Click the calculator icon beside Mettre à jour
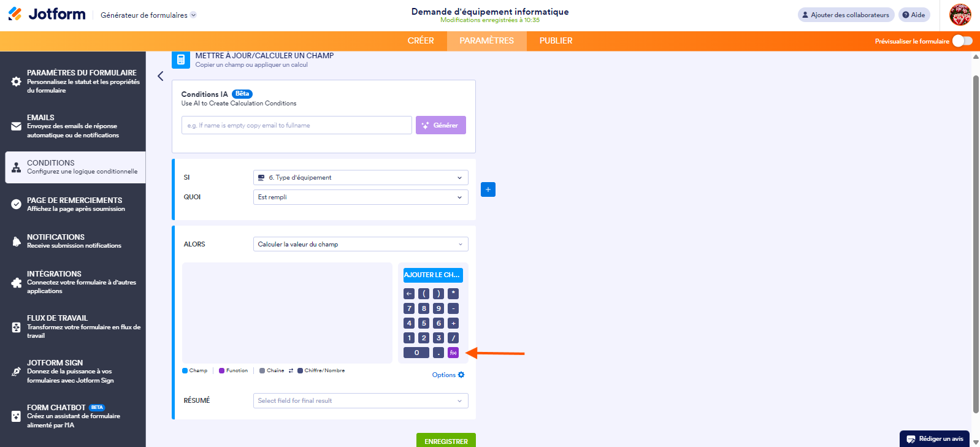This screenshot has width=980, height=447. pos(180,59)
